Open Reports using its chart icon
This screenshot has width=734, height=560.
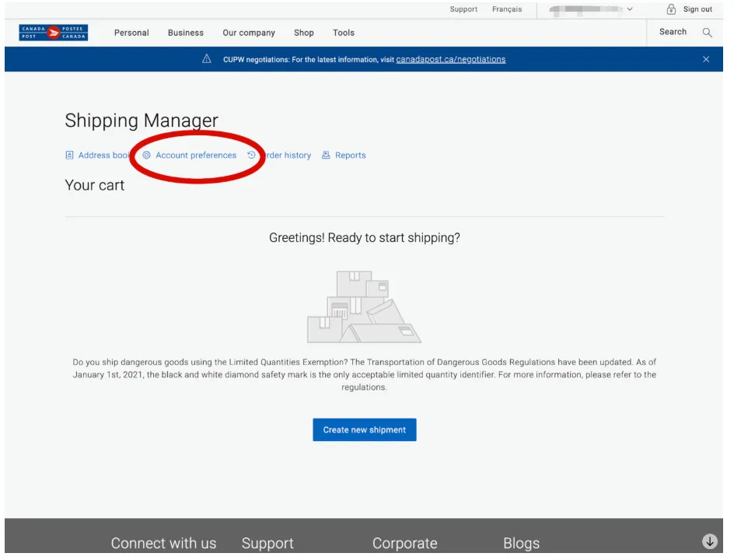(x=327, y=155)
